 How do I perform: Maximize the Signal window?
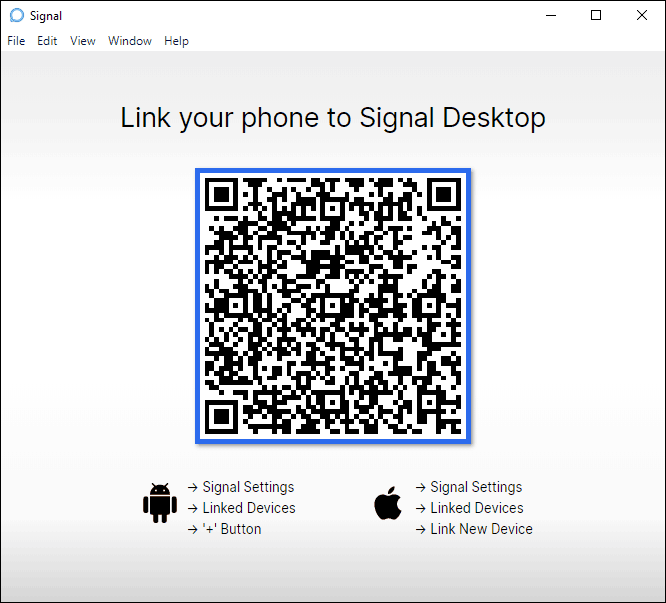[596, 15]
